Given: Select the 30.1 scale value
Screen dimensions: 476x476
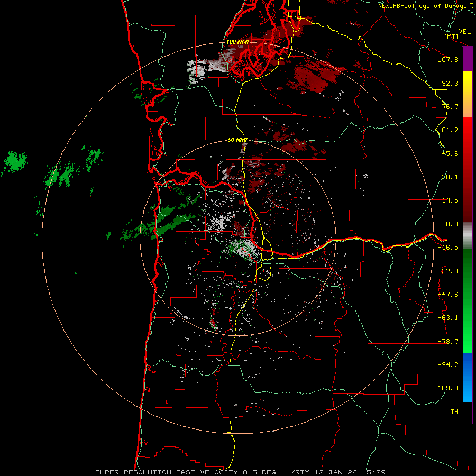Looking at the screenshot, I should (450, 177).
